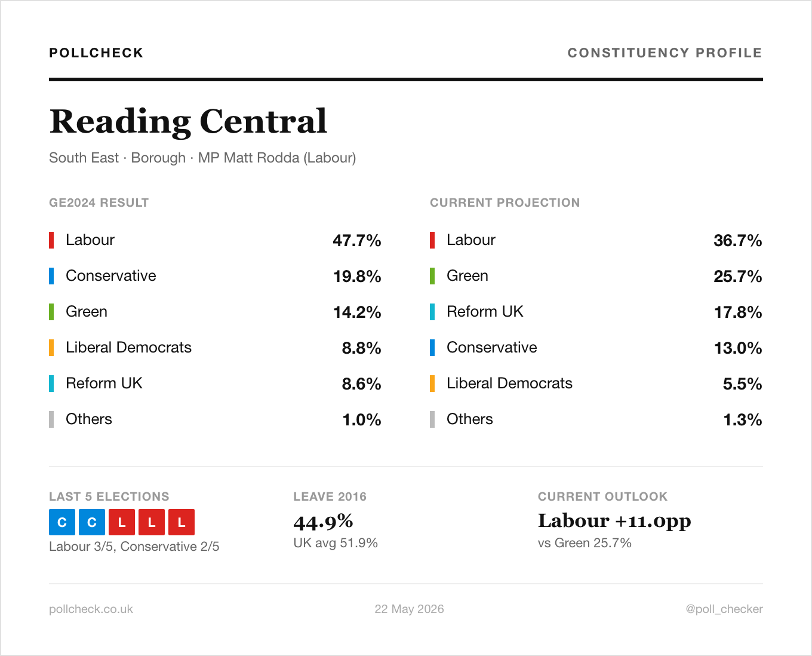The image size is (812, 656).
Task: Open the @poll_checker handle
Action: point(724,609)
